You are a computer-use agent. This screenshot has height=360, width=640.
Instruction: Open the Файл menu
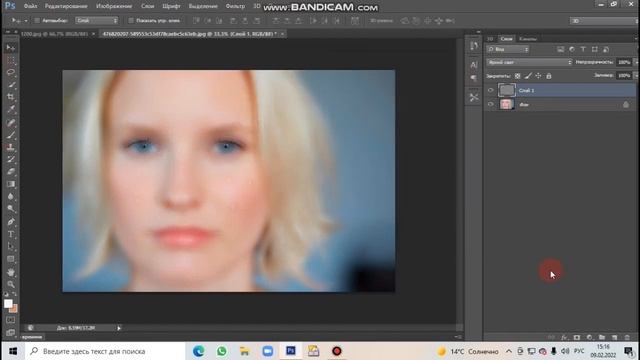point(31,7)
